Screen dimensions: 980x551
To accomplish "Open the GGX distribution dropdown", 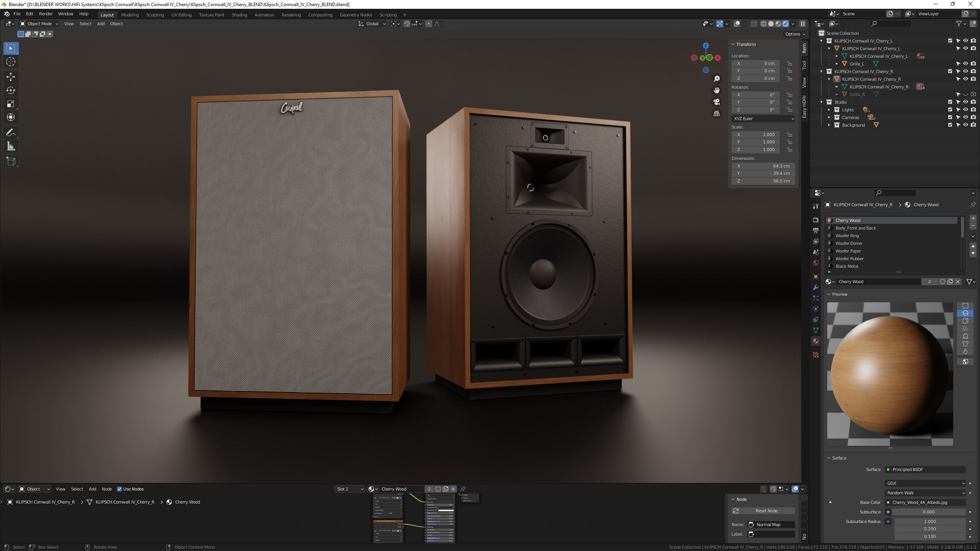I will point(925,483).
